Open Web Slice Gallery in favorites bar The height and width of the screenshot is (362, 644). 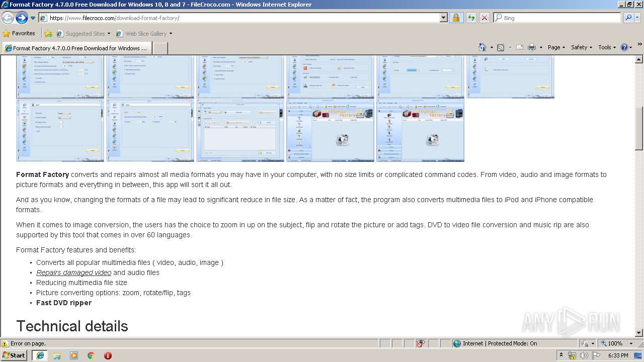[x=144, y=34]
